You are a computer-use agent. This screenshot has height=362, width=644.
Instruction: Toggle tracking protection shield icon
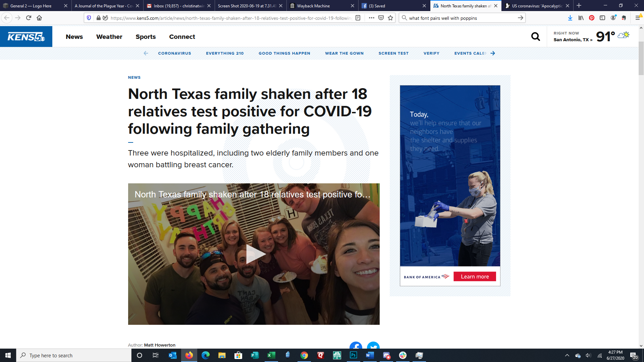[x=89, y=18]
